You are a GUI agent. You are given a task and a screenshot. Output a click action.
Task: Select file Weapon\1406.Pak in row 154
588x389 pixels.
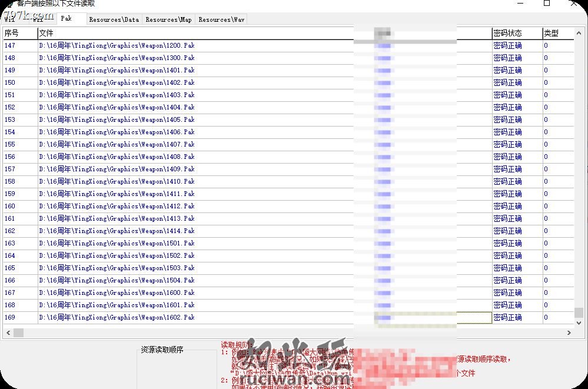(x=117, y=132)
